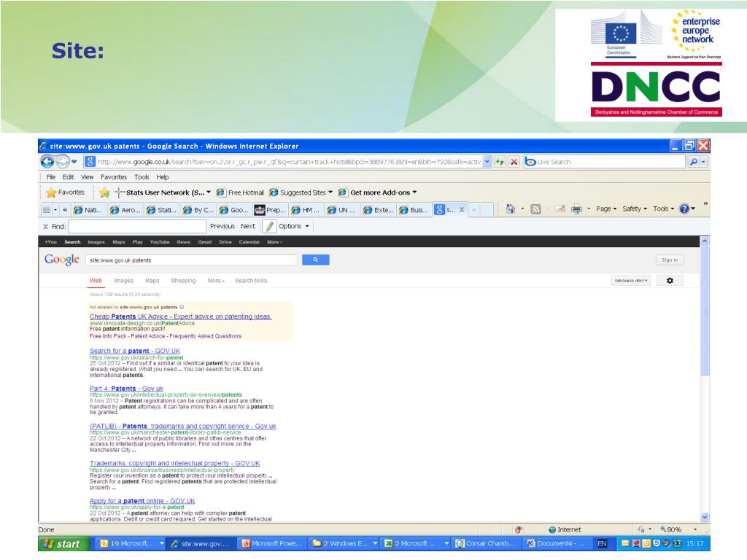
Task: Open Google More dropdown beside Shopping
Action: pos(216,281)
